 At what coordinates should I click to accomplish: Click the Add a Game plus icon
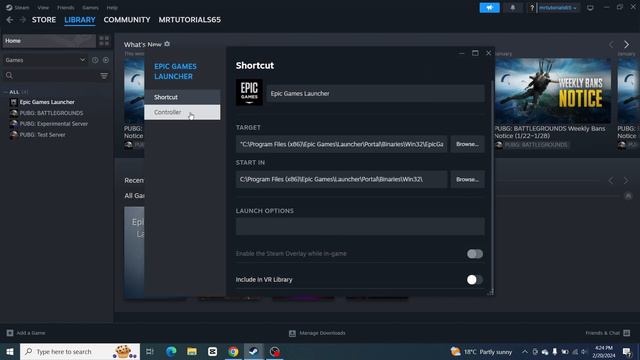coord(10,333)
